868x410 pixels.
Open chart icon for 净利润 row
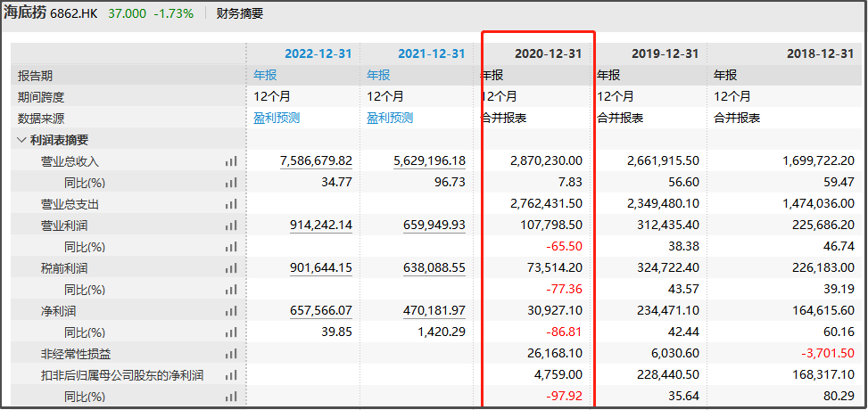(x=231, y=312)
